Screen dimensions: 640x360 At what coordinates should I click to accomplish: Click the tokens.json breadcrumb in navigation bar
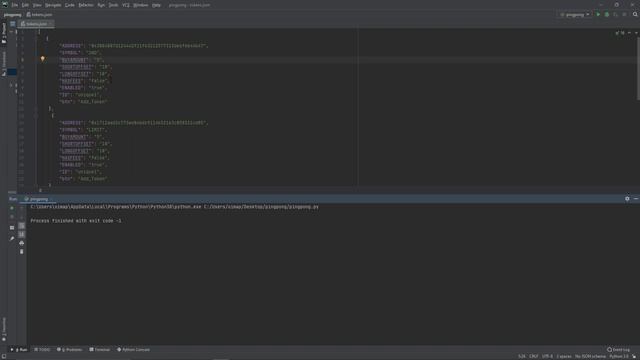(39, 15)
